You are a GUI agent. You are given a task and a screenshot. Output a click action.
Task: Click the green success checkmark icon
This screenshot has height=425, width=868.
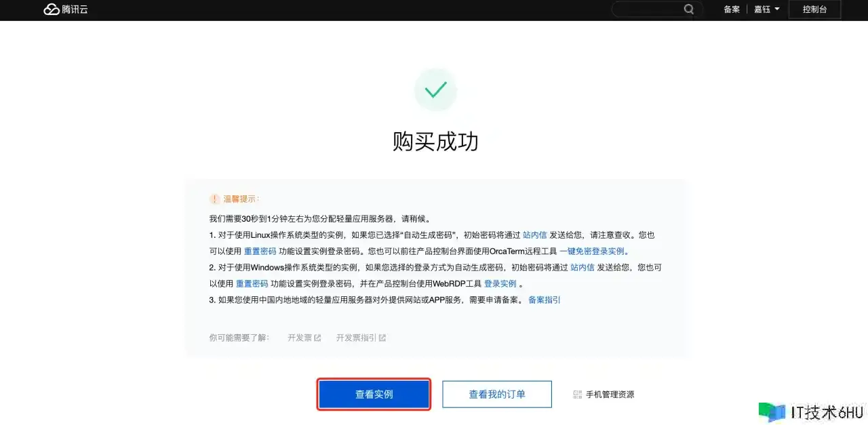pos(435,89)
